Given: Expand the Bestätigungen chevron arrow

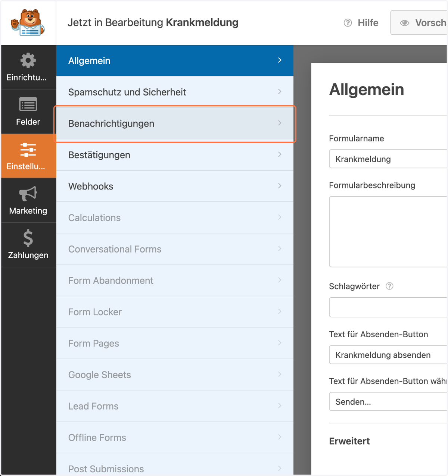Looking at the screenshot, I should (x=280, y=154).
